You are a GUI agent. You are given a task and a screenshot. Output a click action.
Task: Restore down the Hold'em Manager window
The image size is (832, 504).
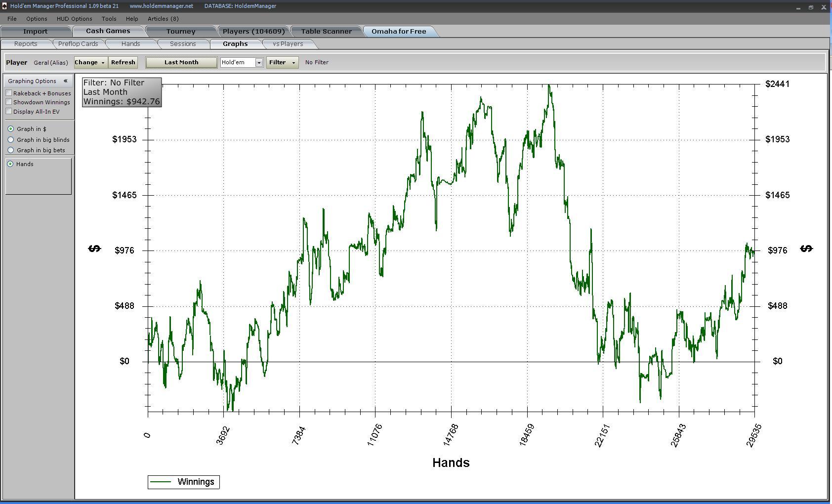811,7
